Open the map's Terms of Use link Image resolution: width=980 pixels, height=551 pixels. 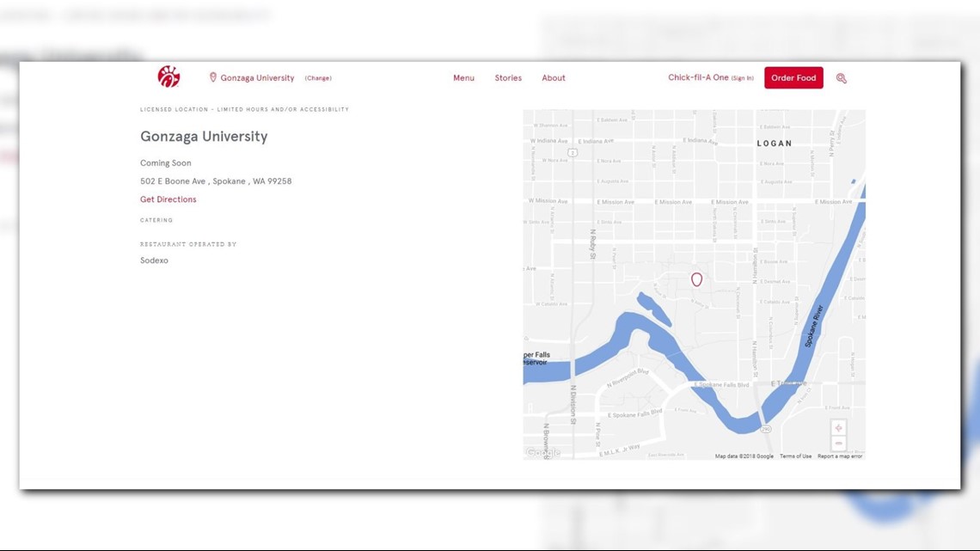796,456
